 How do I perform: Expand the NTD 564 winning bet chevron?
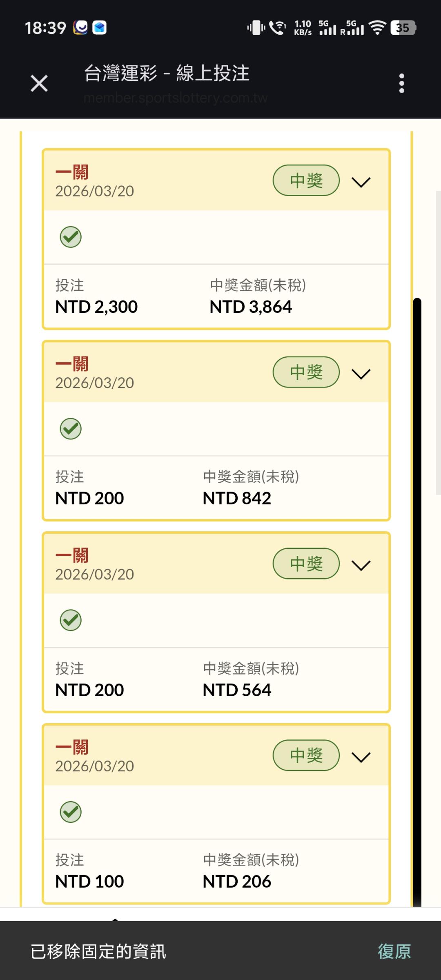tap(361, 565)
